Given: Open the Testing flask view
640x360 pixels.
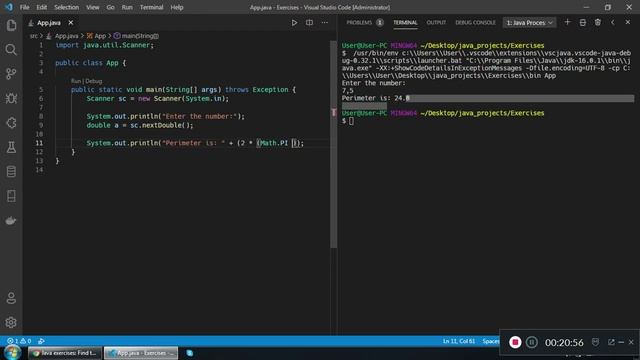Looking at the screenshot, I should pos(11,147).
